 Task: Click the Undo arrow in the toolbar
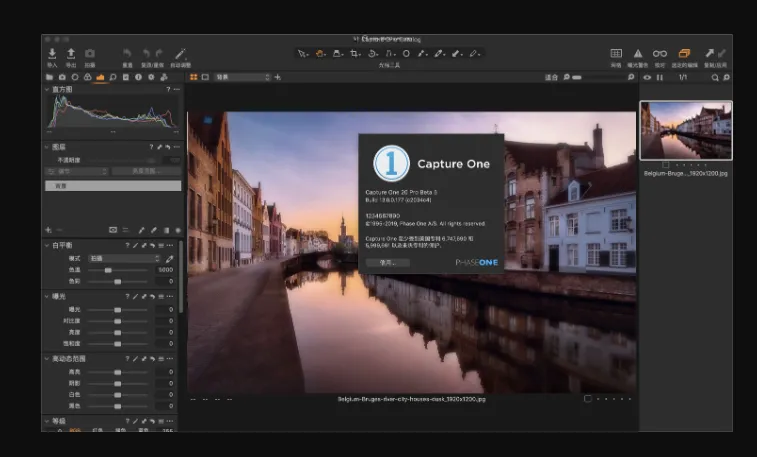(146, 54)
